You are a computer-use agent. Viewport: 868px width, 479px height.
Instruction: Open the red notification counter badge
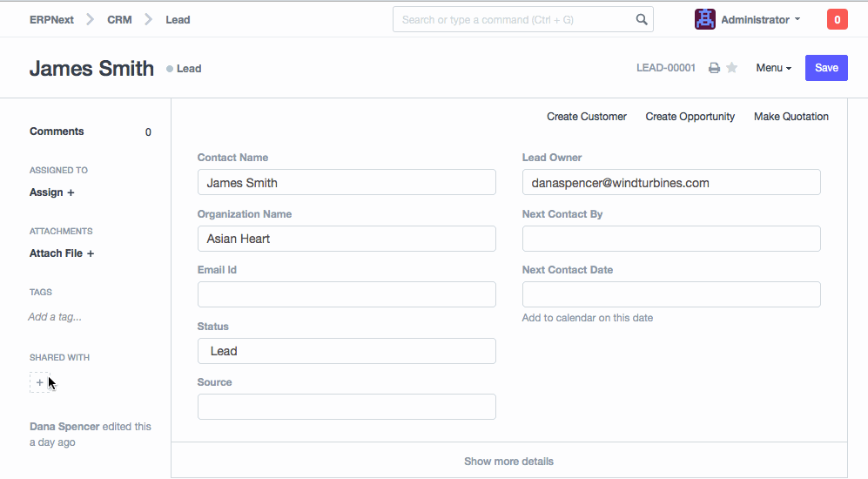[x=837, y=19]
